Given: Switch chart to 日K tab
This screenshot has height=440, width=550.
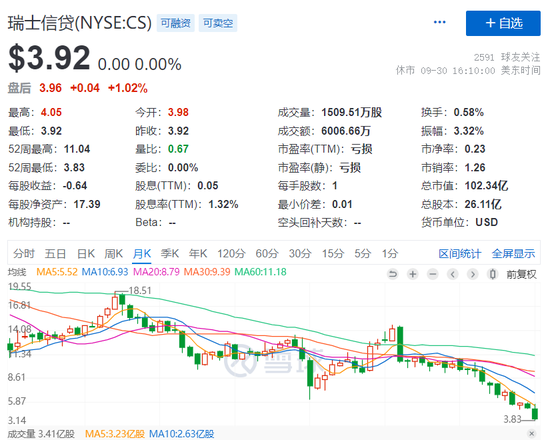Looking at the screenshot, I should click(x=86, y=253).
